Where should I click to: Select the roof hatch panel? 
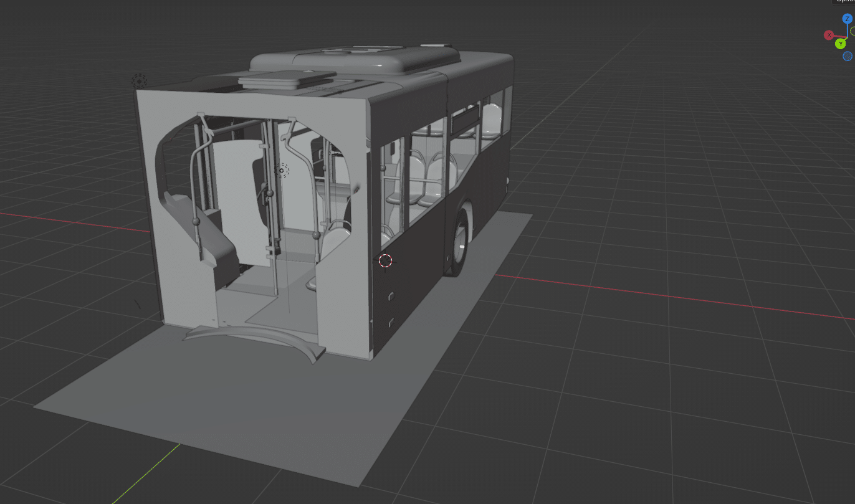coord(287,79)
